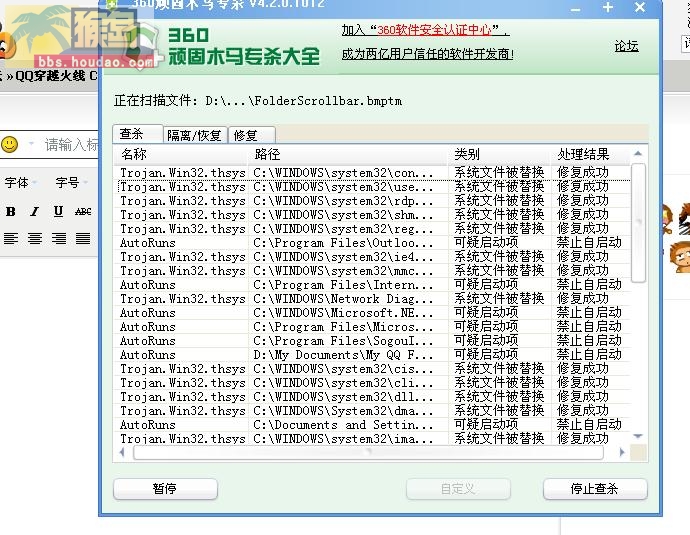Align text right in the forum editor
The image size is (690, 535).
pyautogui.click(x=59, y=238)
